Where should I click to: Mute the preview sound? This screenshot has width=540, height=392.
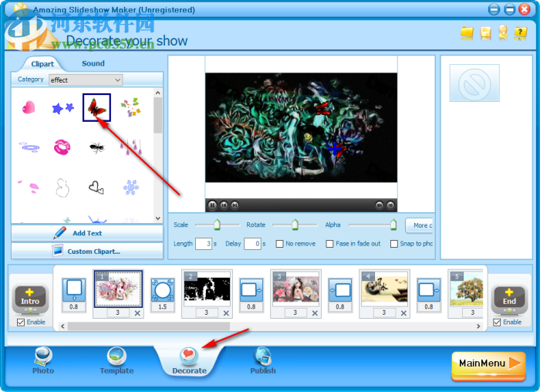coord(380,205)
